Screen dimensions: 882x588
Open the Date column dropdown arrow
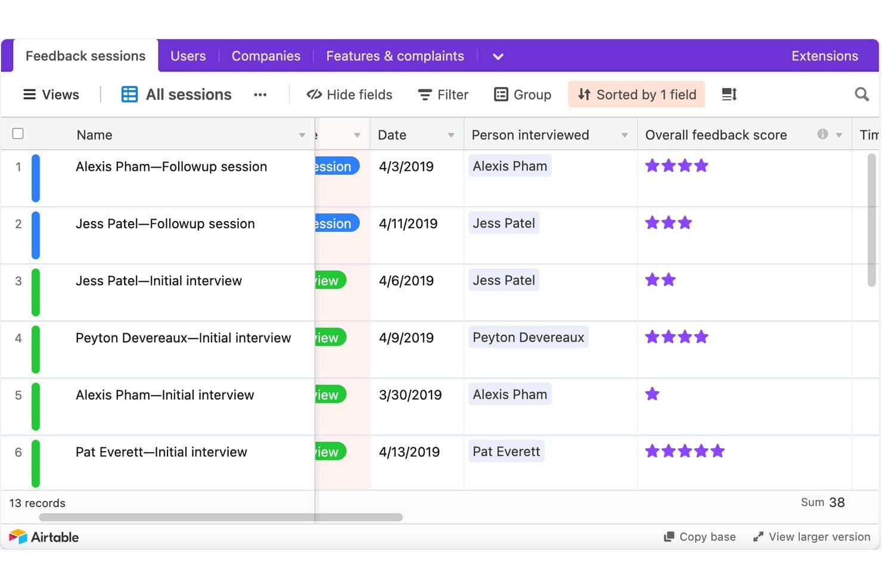451,135
